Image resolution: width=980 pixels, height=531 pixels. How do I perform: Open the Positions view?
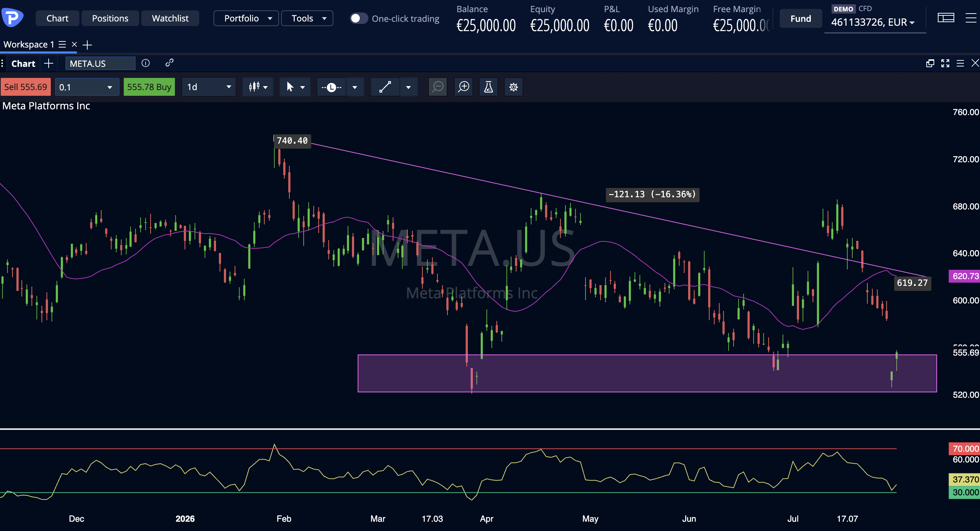pos(110,18)
